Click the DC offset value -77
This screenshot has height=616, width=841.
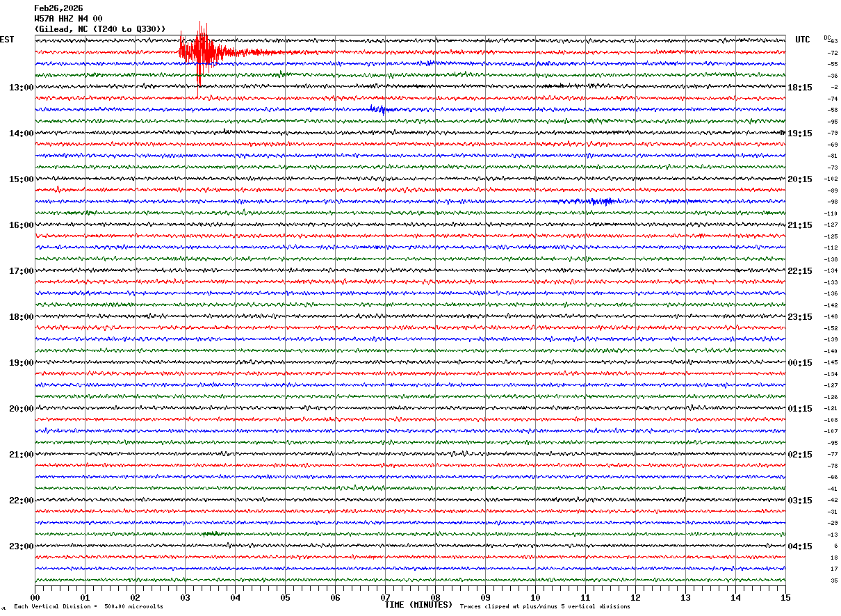(x=833, y=455)
